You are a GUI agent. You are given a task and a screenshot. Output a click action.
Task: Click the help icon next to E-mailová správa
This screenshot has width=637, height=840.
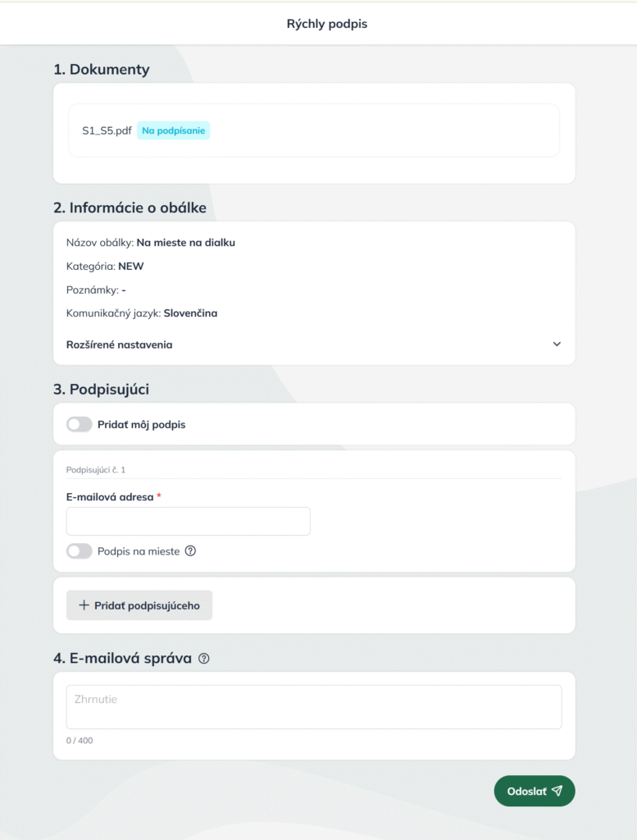point(204,658)
